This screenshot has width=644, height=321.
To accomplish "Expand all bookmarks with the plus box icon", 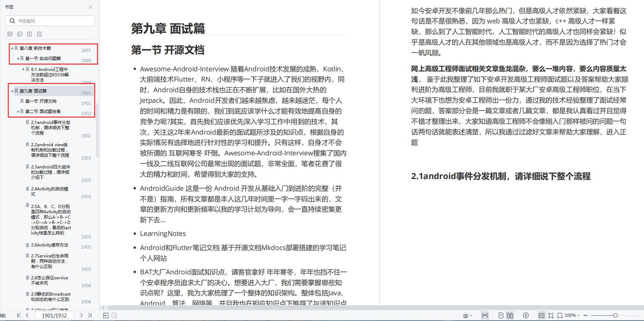I will pos(10,34).
